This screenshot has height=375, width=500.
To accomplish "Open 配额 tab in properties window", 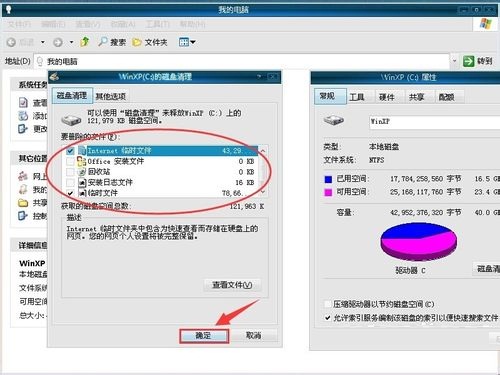I will click(x=446, y=97).
